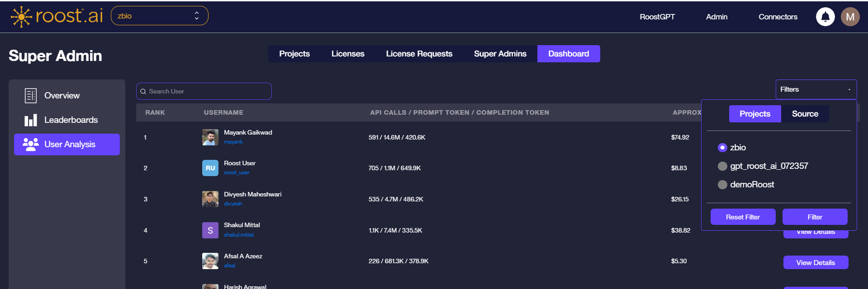Click the $8.83 cost value

point(679,168)
